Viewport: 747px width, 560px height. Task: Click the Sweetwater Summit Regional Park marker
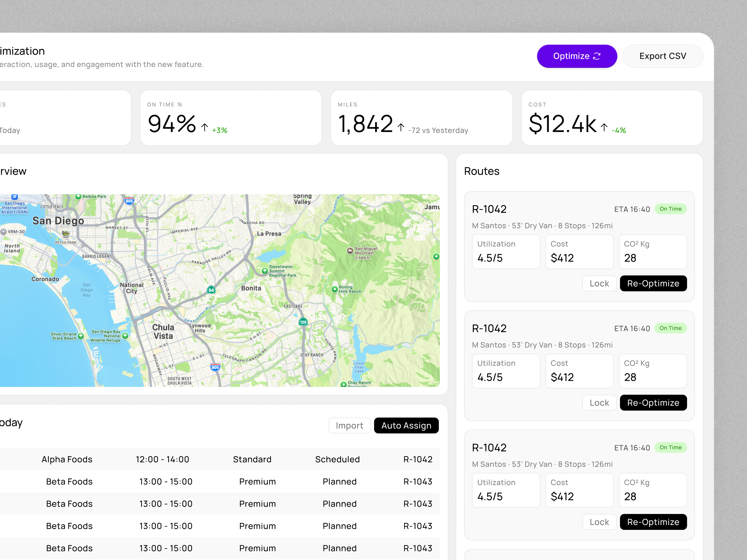265,270
